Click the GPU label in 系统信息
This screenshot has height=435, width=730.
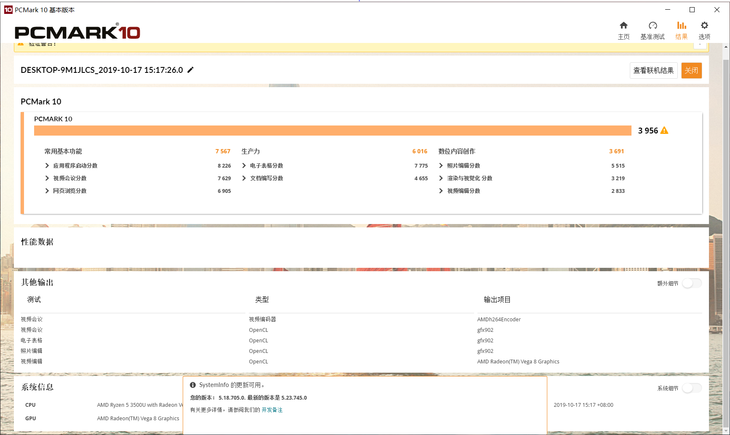[30, 418]
